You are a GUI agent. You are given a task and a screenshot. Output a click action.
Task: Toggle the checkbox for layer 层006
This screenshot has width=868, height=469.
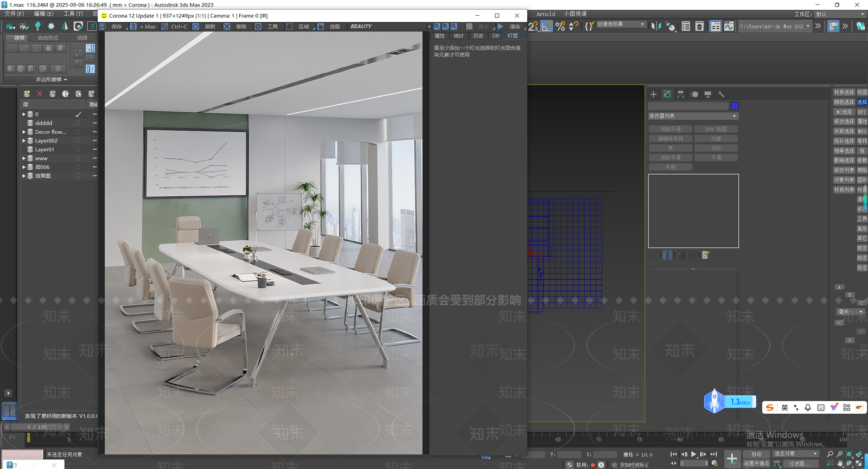pyautogui.click(x=78, y=167)
